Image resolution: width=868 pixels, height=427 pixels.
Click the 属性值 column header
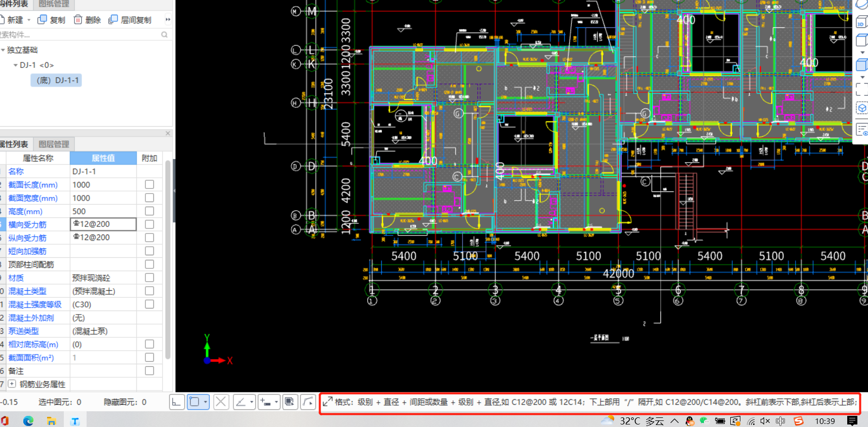[x=103, y=158]
